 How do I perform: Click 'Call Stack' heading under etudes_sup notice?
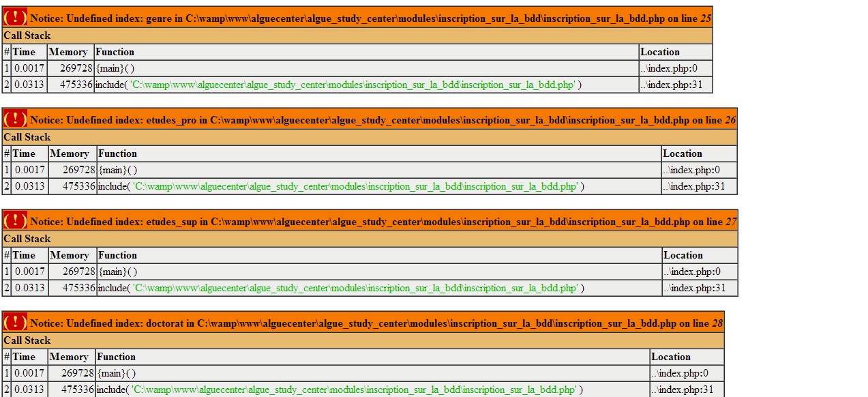(x=27, y=239)
